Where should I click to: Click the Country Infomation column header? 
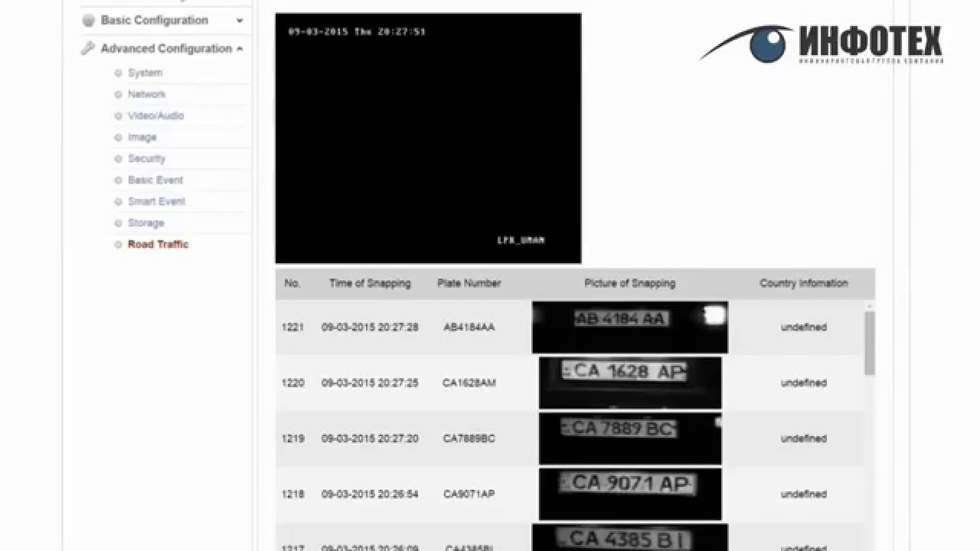click(804, 283)
